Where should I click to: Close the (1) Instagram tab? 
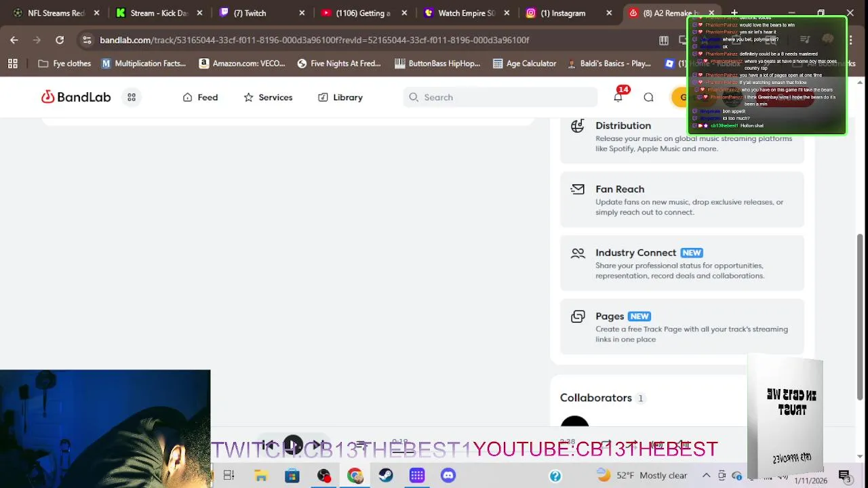click(609, 13)
